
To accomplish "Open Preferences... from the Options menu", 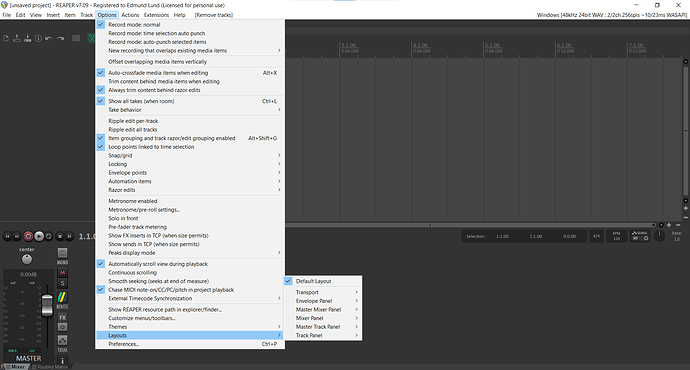I will 190,344.
